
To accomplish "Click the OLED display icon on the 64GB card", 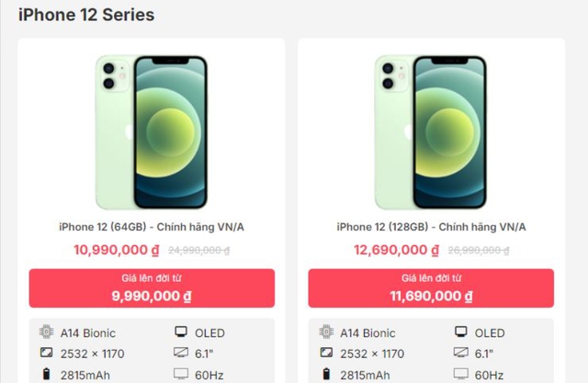I will coord(181,332).
